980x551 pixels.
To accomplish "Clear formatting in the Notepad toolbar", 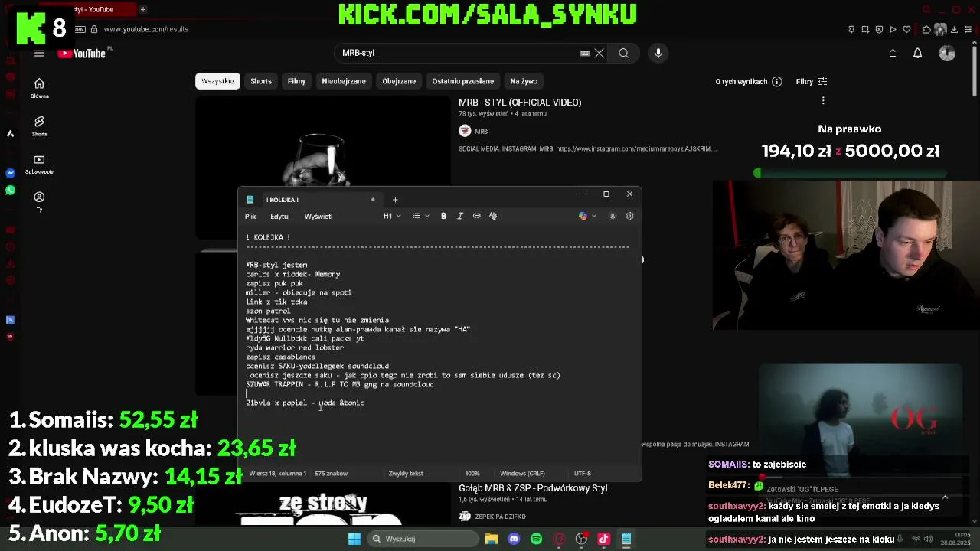I will pyautogui.click(x=493, y=216).
